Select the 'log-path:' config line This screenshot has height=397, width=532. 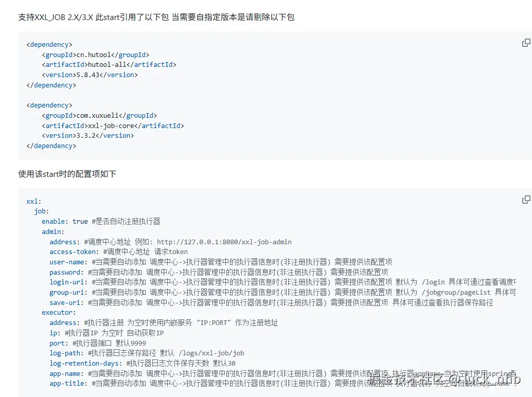(147, 353)
